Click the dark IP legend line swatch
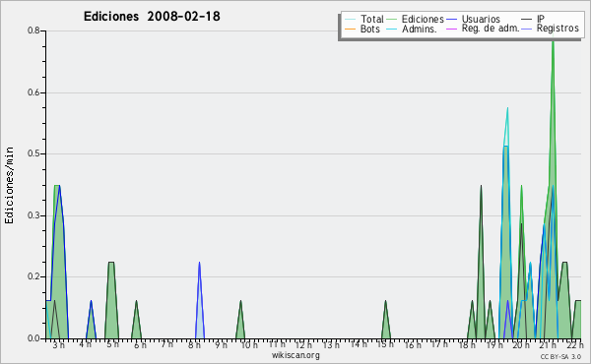Image resolution: width=591 pixels, height=364 pixels. pos(527,20)
